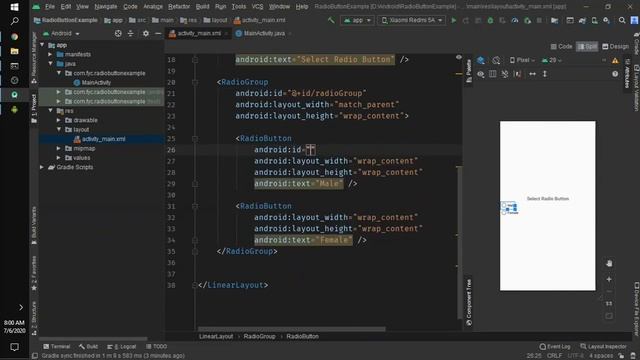Open the Search Everywhere magnifier icon
This screenshot has height=360, width=640.
[622, 20]
